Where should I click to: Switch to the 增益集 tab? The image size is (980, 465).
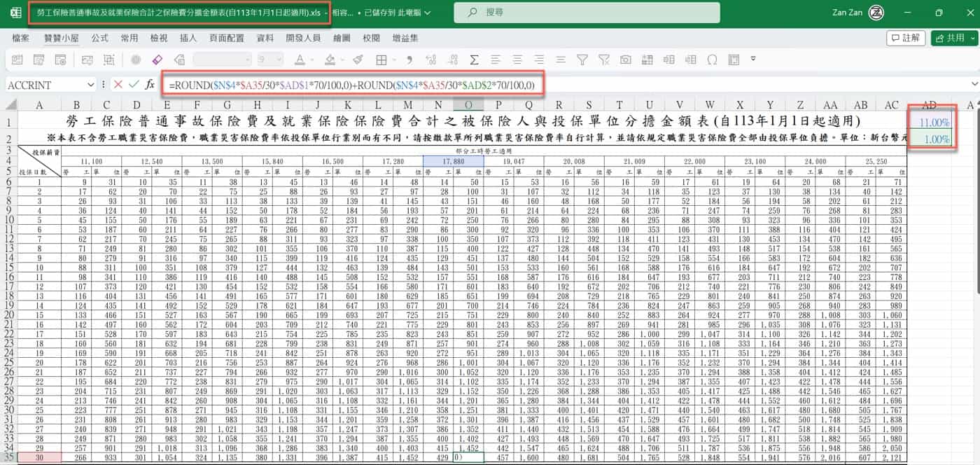click(x=405, y=38)
